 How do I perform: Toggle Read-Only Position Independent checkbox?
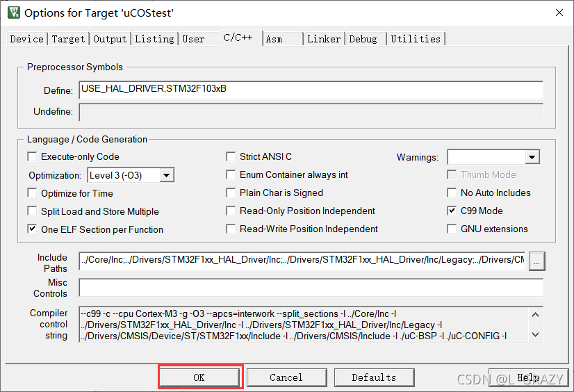(x=231, y=211)
